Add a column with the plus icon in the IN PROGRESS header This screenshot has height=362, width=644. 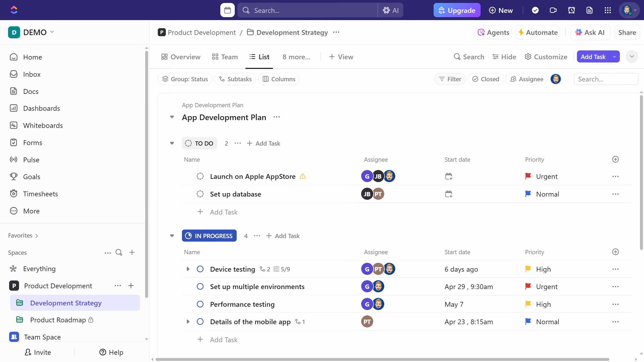(616, 252)
